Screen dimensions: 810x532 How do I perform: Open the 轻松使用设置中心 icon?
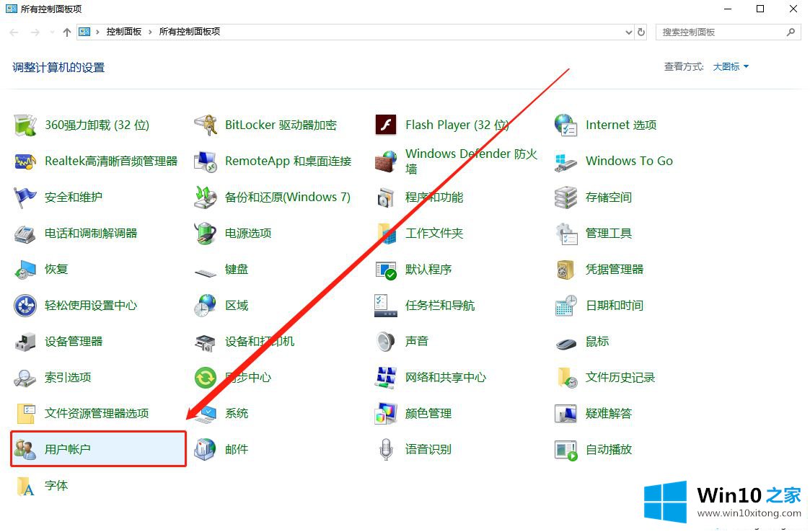tap(25, 306)
